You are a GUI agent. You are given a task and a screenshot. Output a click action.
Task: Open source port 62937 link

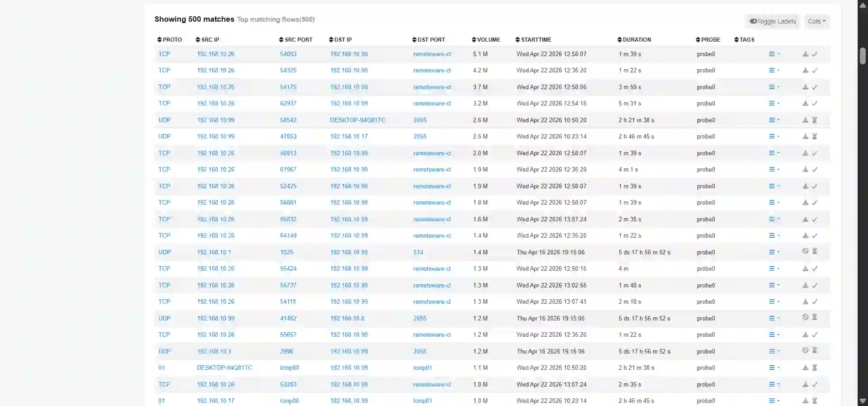[288, 104]
